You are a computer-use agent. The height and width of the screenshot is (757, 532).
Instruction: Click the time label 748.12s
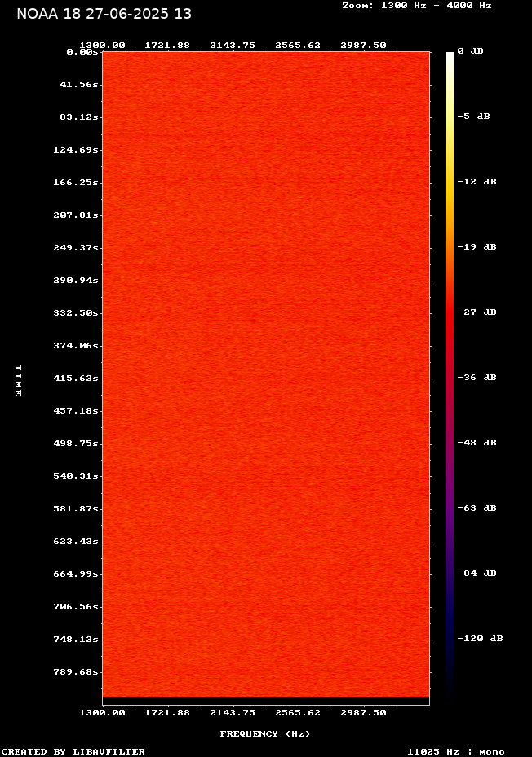[x=76, y=640]
